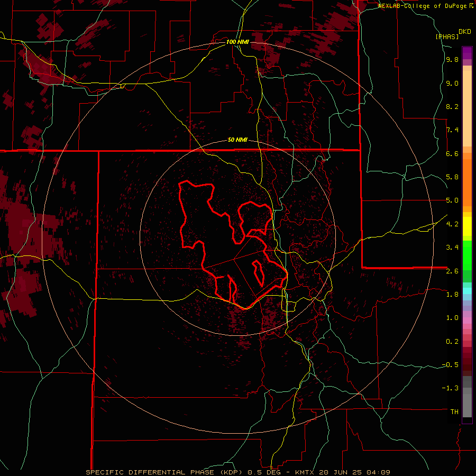Image resolution: width=476 pixels, height=476 pixels.
Task: Click the -1.3 scale value
Action: coord(450,388)
